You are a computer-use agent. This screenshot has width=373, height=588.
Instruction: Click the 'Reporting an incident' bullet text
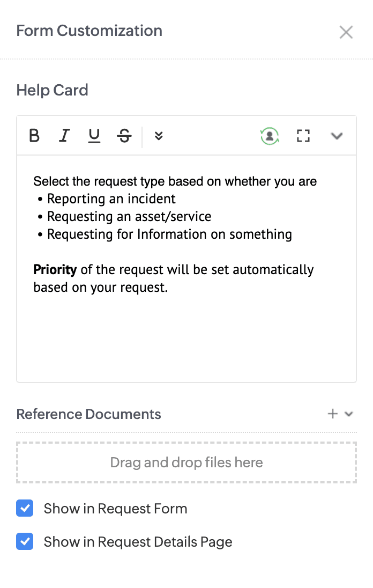click(111, 199)
